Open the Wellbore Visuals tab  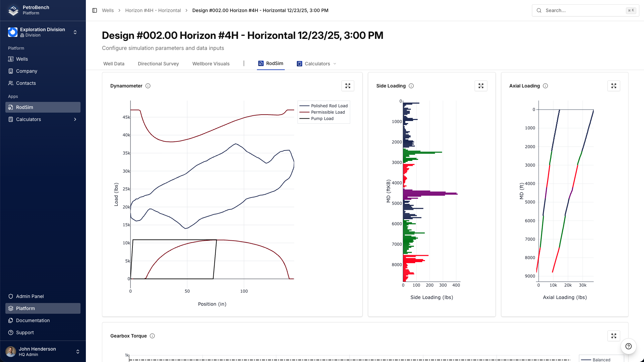[x=211, y=64]
